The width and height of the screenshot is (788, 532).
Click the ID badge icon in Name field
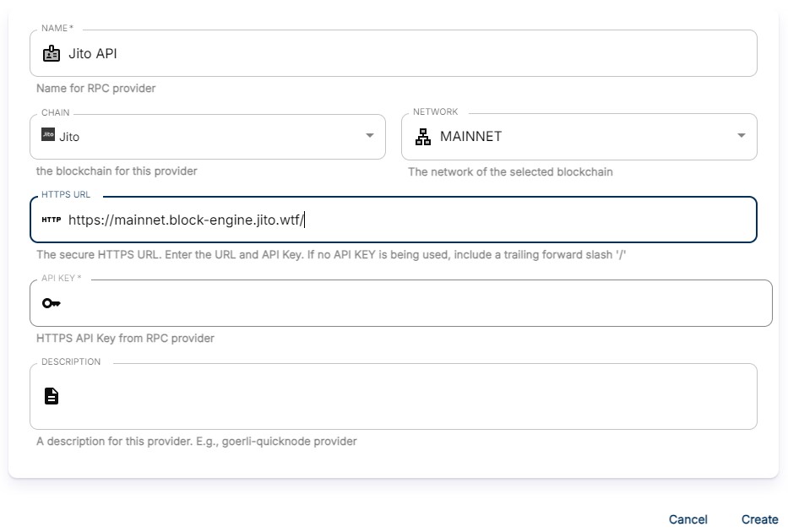(x=52, y=53)
